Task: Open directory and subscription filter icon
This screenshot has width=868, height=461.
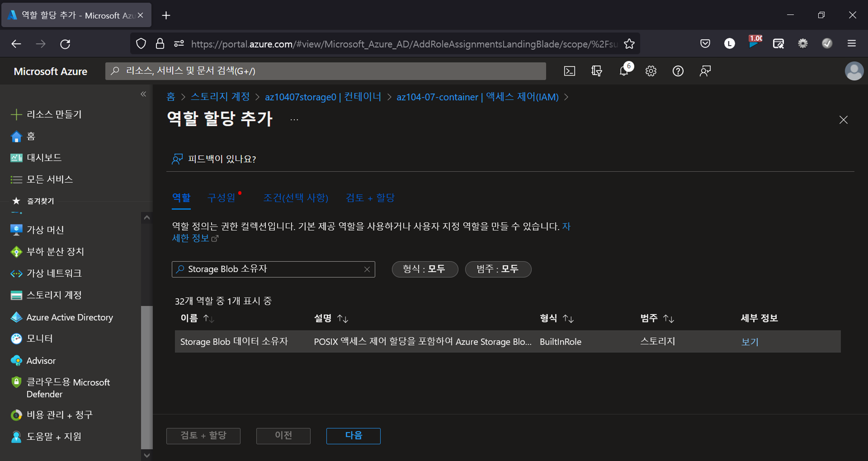Action: coord(597,71)
